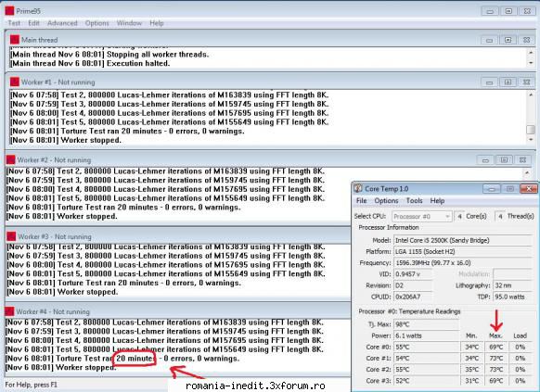The width and height of the screenshot is (540, 392).
Task: Open the Select CPU Processor #0 dropdown
Action: click(422, 216)
